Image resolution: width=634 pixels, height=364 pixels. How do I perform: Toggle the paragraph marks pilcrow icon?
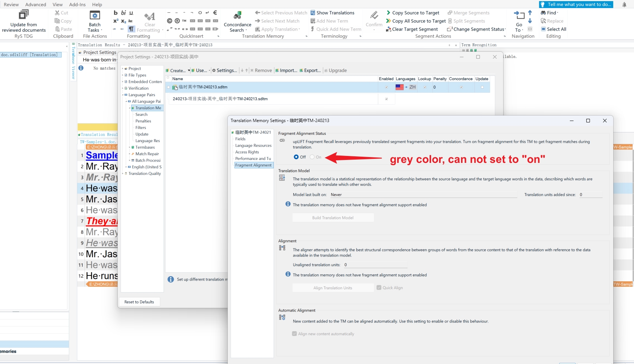(x=131, y=29)
